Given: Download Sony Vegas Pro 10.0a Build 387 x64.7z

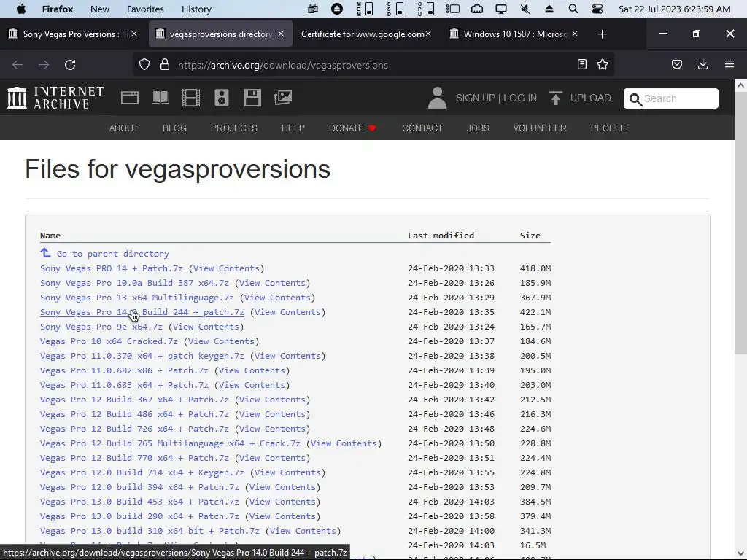Looking at the screenshot, I should [134, 283].
